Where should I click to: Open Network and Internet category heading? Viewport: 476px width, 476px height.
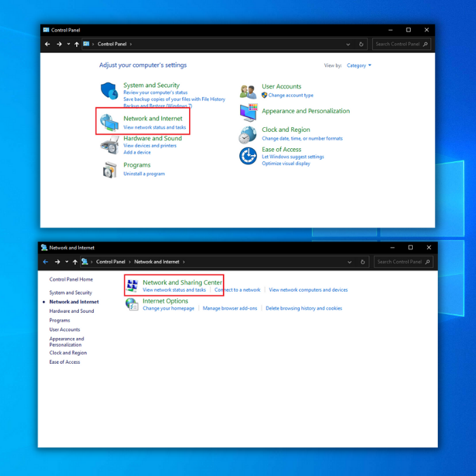[153, 118]
